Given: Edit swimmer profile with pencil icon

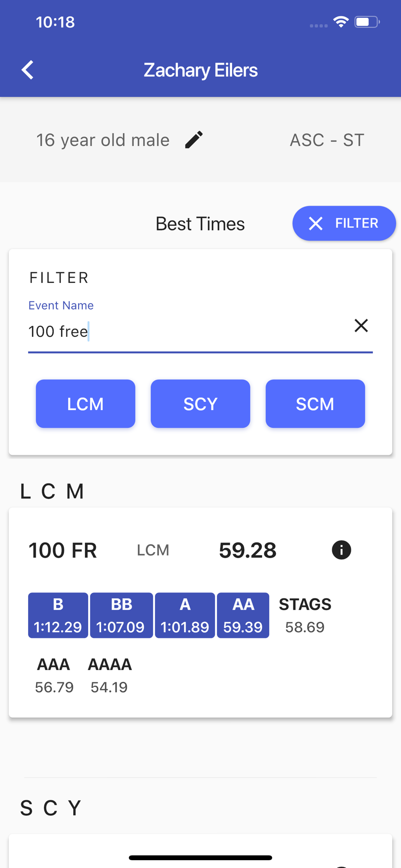Looking at the screenshot, I should pos(194,140).
